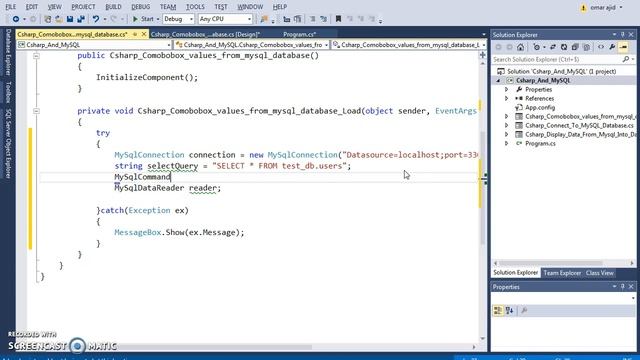Click the Toggle Bookmark icon
This screenshot has height=360, width=640.
pos(338,19)
